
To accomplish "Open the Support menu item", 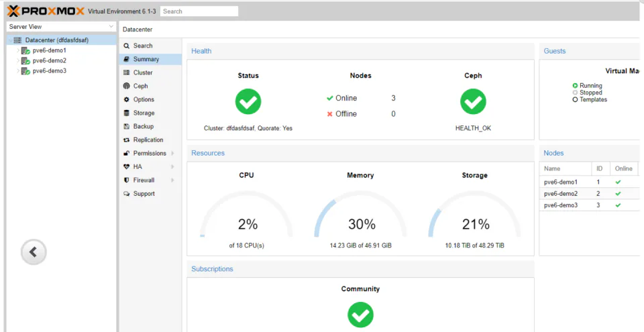I will click(x=150, y=194).
